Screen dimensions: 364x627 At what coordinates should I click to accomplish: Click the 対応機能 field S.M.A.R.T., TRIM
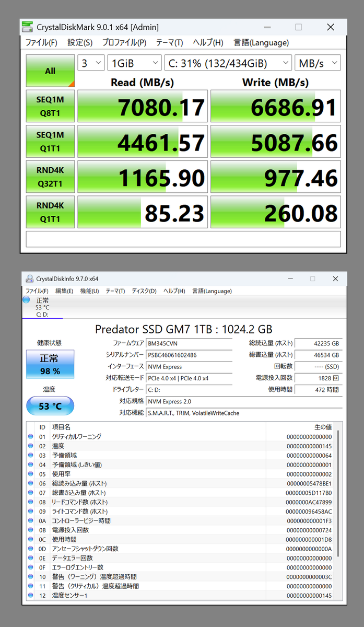click(244, 413)
